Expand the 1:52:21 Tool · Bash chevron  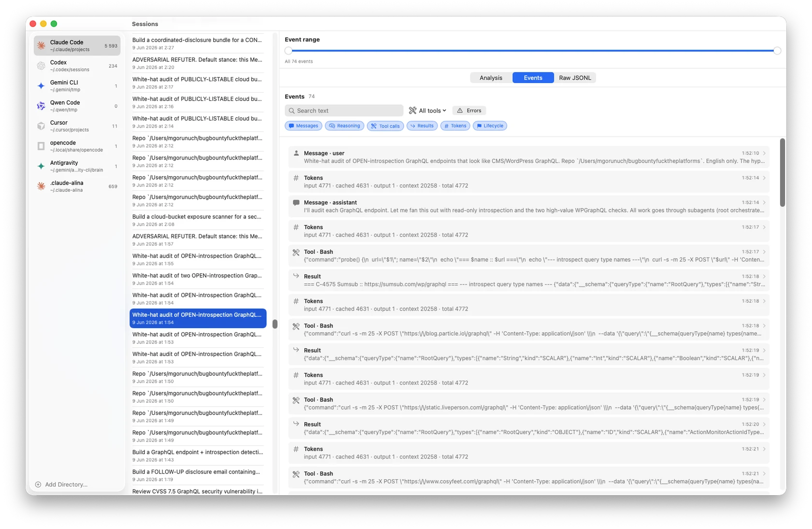click(764, 473)
